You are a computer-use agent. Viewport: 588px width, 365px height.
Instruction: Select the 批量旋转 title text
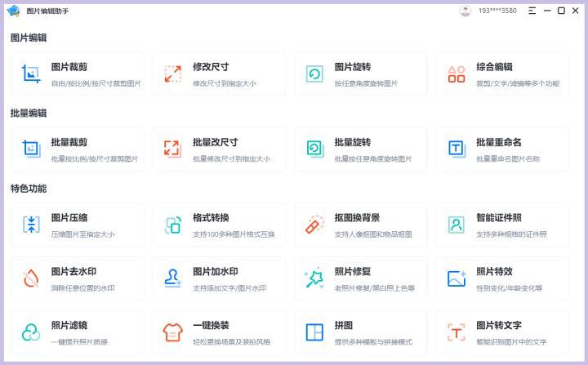(x=353, y=142)
